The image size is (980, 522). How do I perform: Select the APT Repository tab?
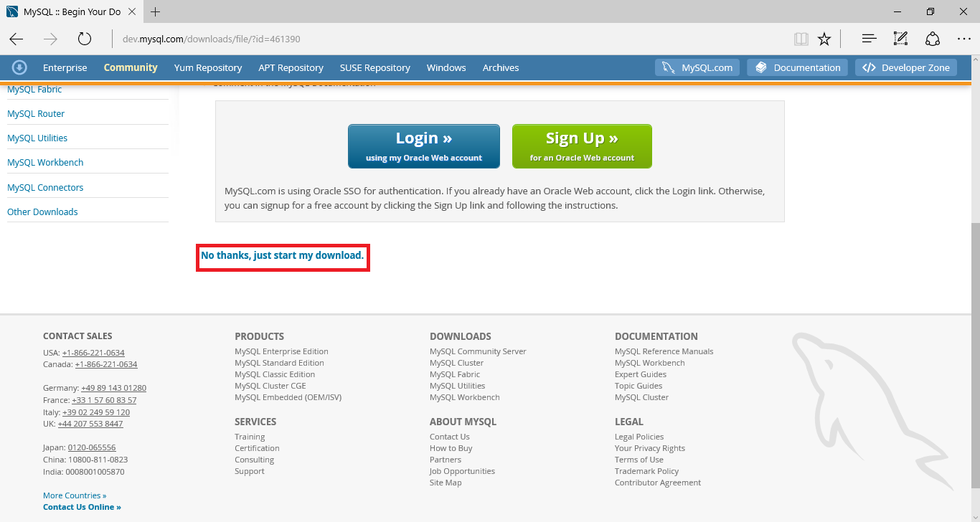pyautogui.click(x=291, y=67)
